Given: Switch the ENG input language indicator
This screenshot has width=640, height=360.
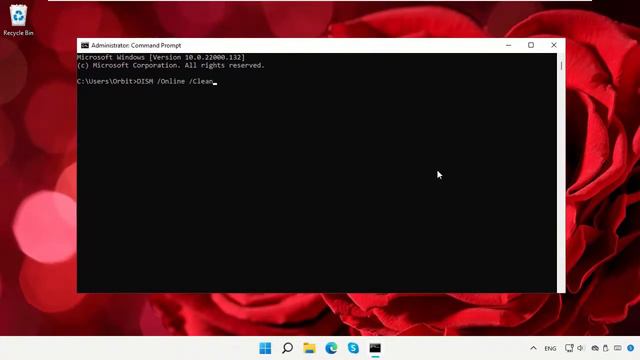Looking at the screenshot, I should 550,349.
